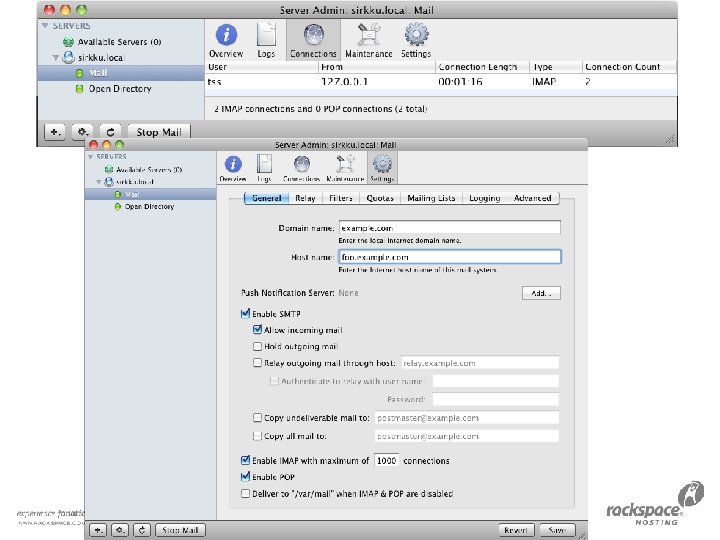The height and width of the screenshot is (540, 720).
Task: Open the gear action menu in back window
Action: [83, 132]
